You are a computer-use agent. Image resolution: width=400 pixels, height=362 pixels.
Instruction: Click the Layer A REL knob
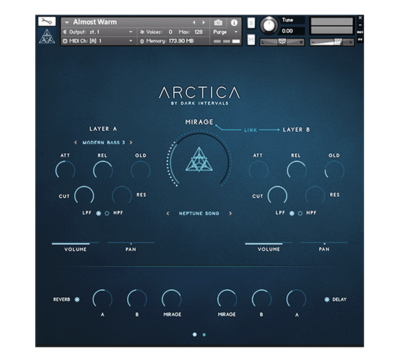103,170
